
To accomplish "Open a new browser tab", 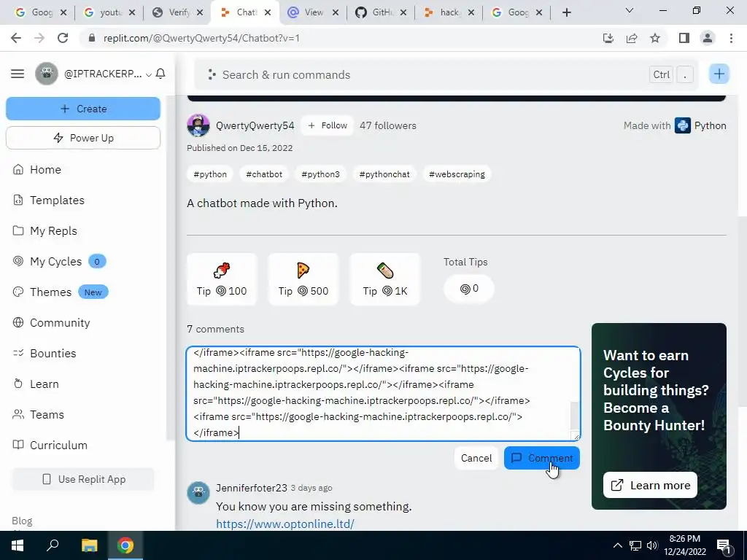I will click(566, 12).
